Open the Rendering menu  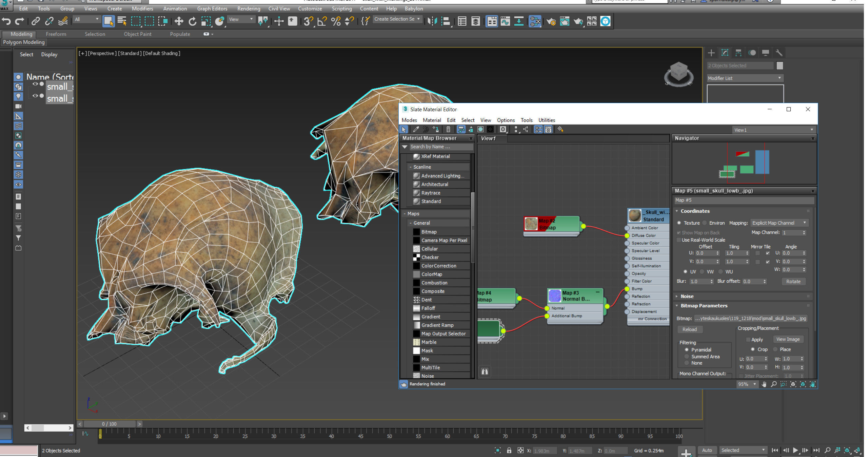(249, 8)
